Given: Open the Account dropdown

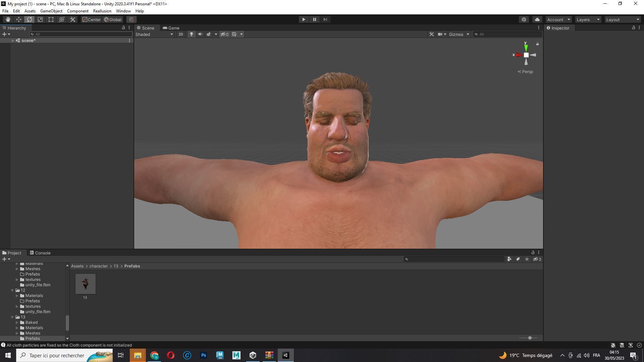Looking at the screenshot, I should [558, 19].
